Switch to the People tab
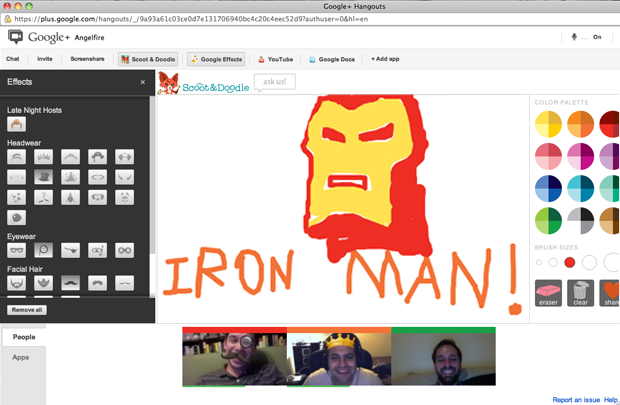This screenshot has height=405, width=620. pyautogui.click(x=24, y=337)
